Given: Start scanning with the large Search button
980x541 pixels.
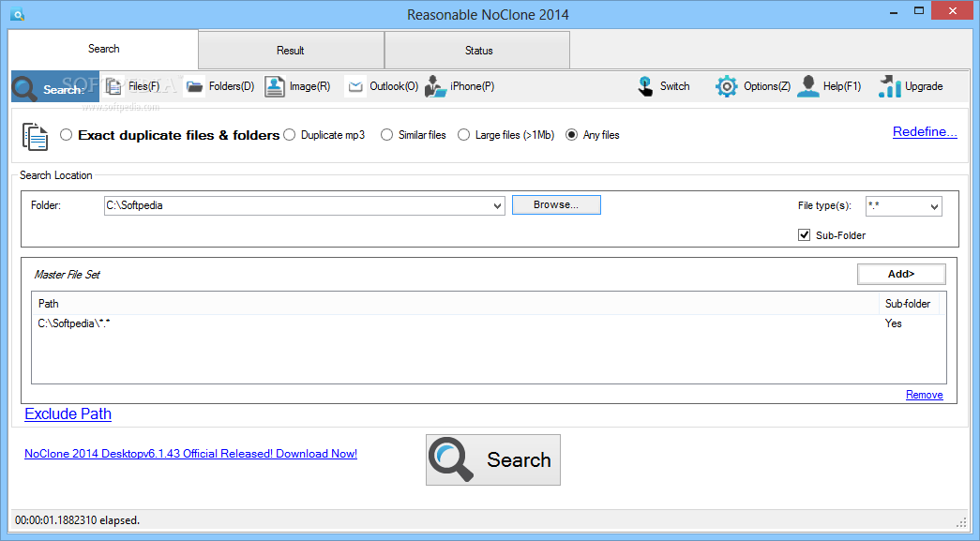Looking at the screenshot, I should point(493,459).
